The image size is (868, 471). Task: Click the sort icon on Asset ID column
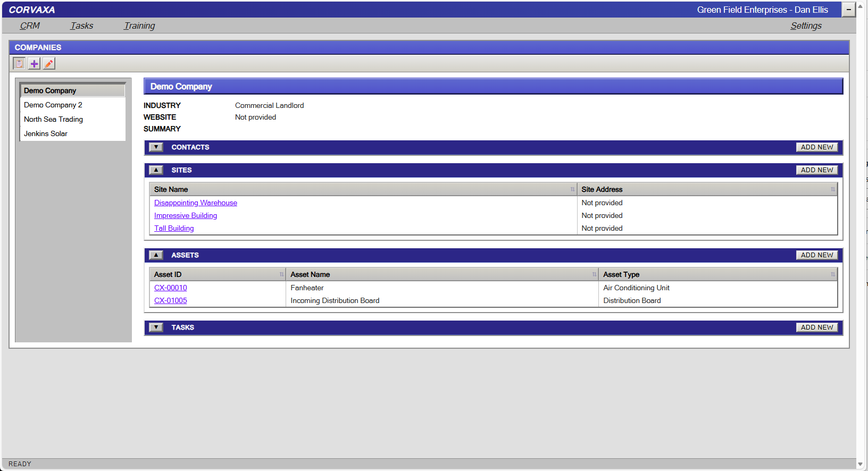pyautogui.click(x=281, y=275)
